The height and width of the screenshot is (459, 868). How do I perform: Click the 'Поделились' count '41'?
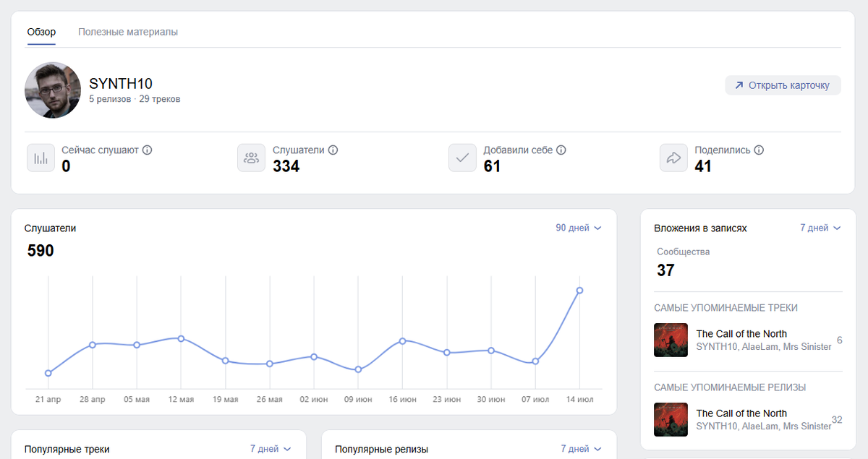[x=703, y=166]
